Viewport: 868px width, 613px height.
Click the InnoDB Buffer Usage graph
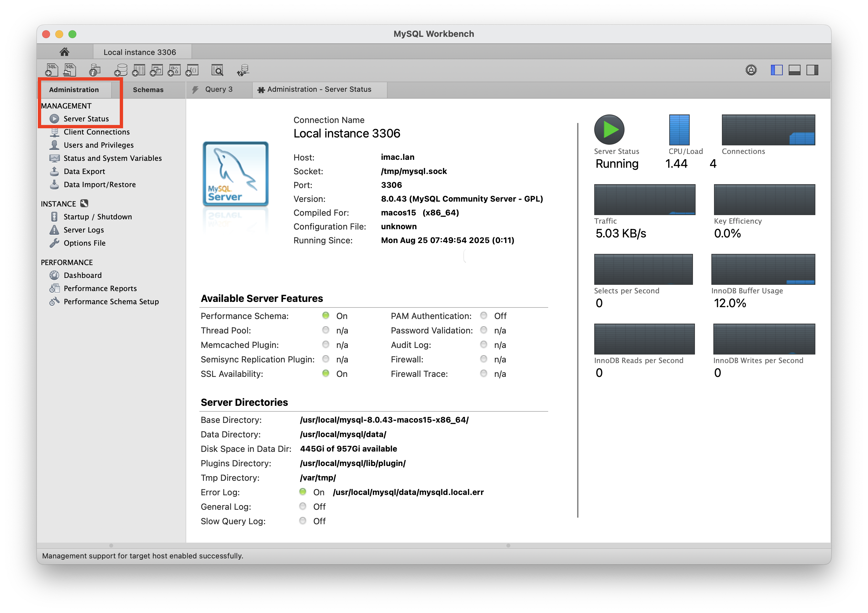pyautogui.click(x=763, y=269)
